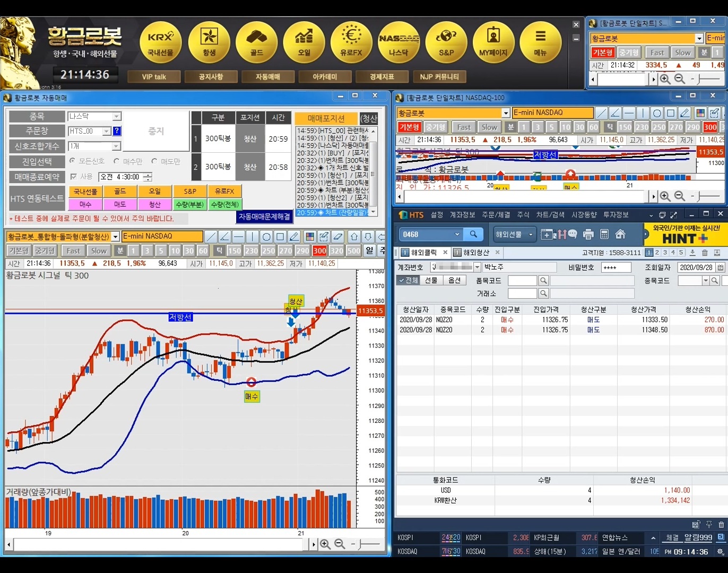The width and height of the screenshot is (728, 573).
Task: Open the 유로FX euro icon
Action: tap(351, 42)
